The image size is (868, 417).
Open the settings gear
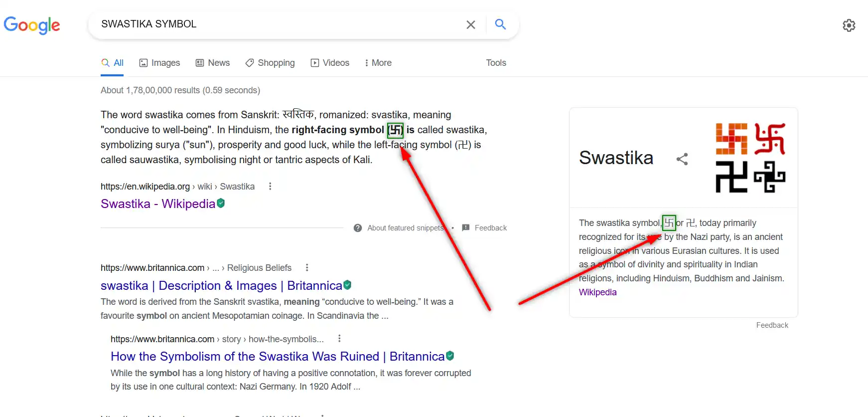(849, 25)
